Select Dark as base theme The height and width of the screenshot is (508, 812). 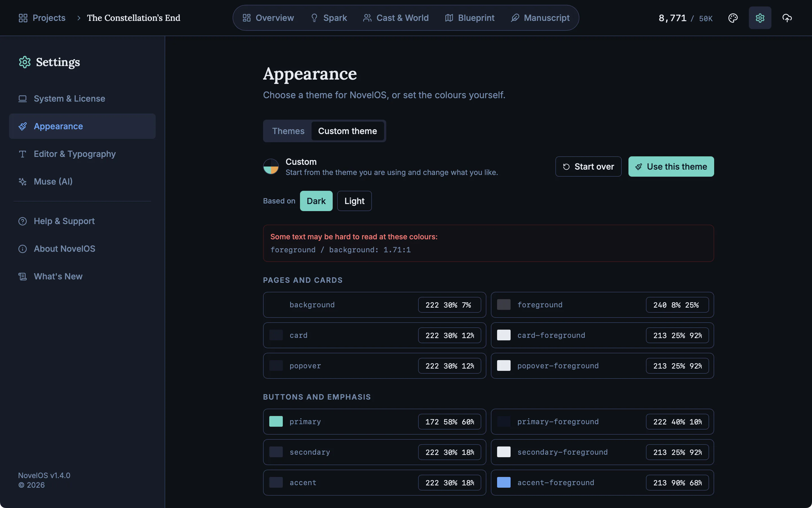point(316,201)
